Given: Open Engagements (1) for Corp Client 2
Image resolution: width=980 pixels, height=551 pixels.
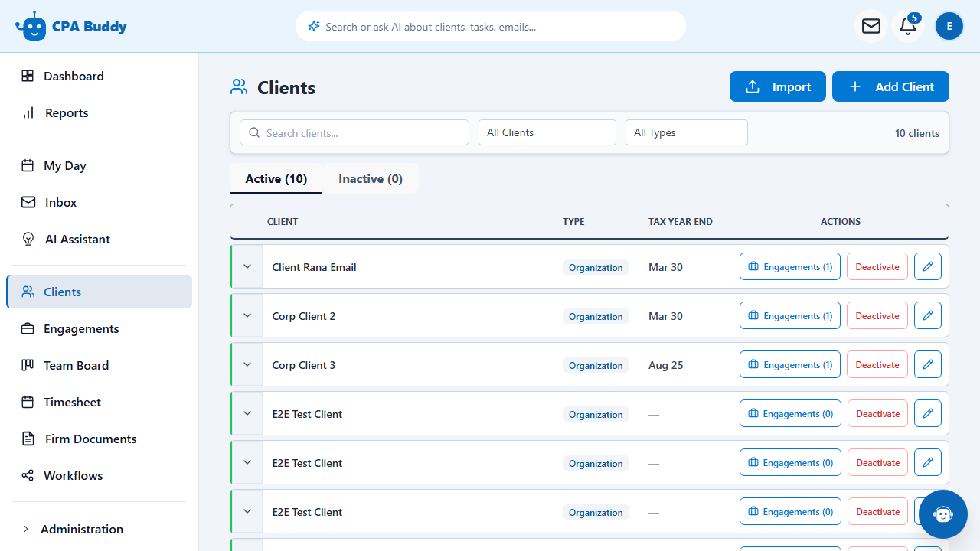Looking at the screenshot, I should (790, 315).
